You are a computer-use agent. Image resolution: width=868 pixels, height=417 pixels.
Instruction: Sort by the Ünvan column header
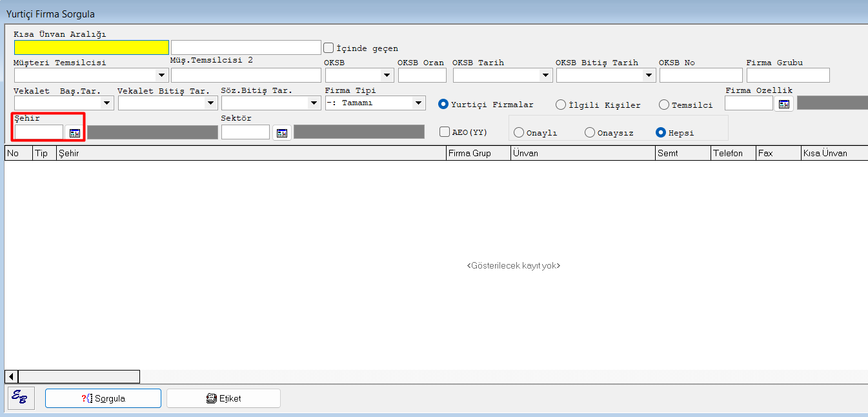click(x=582, y=153)
